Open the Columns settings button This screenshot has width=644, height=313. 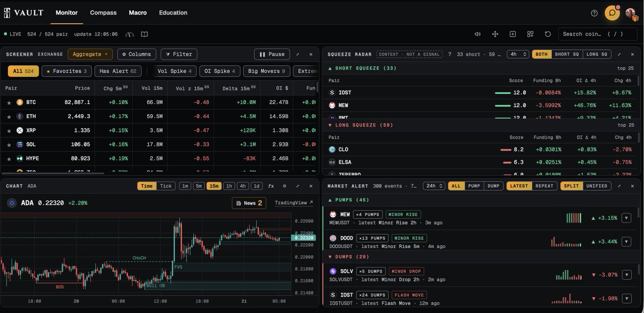(x=137, y=54)
